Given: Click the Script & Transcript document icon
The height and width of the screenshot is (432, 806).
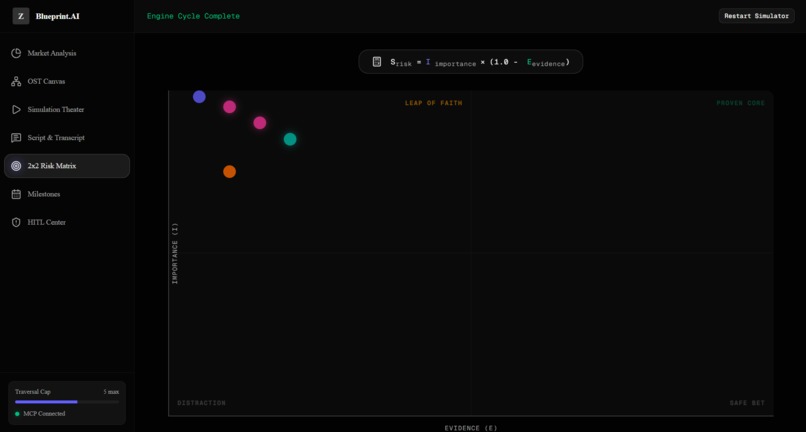Looking at the screenshot, I should [16, 138].
